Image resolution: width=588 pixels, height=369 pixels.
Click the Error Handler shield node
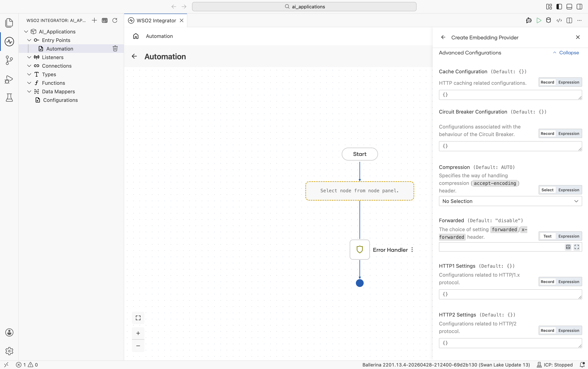360,250
